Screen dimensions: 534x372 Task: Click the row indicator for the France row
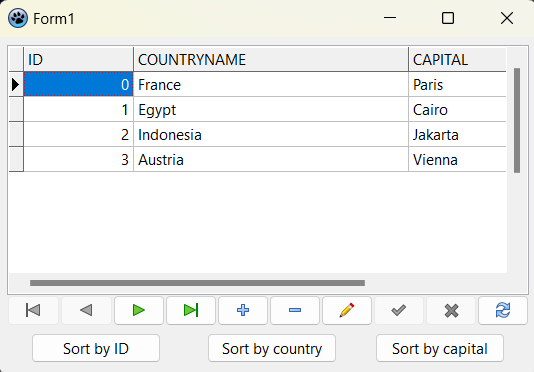pyautogui.click(x=16, y=84)
